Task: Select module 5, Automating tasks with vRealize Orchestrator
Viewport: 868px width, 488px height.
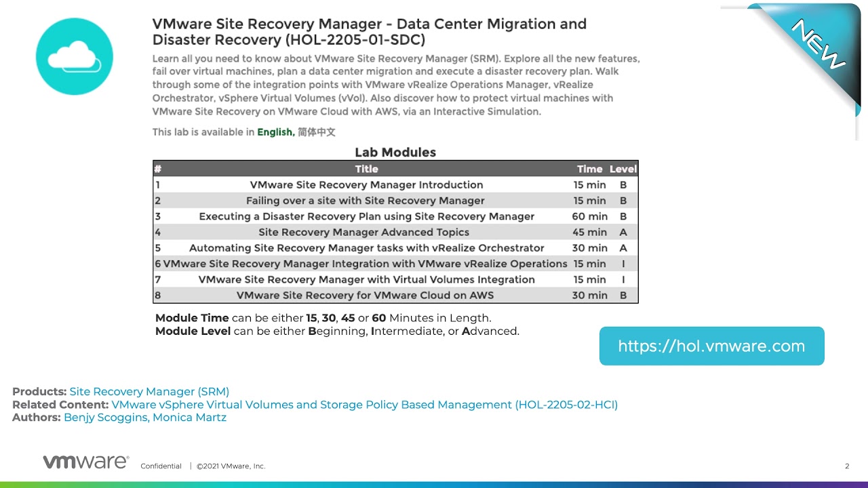Action: 366,247
